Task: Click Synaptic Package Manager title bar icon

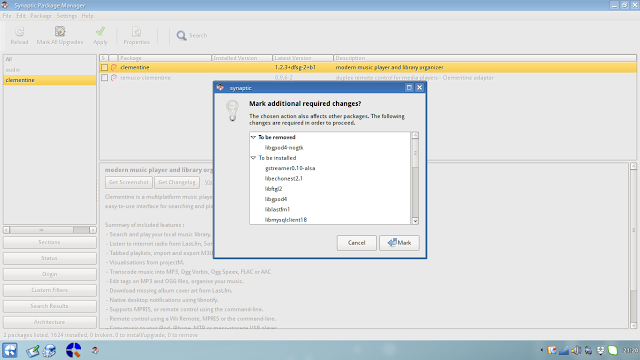Action: point(5,5)
